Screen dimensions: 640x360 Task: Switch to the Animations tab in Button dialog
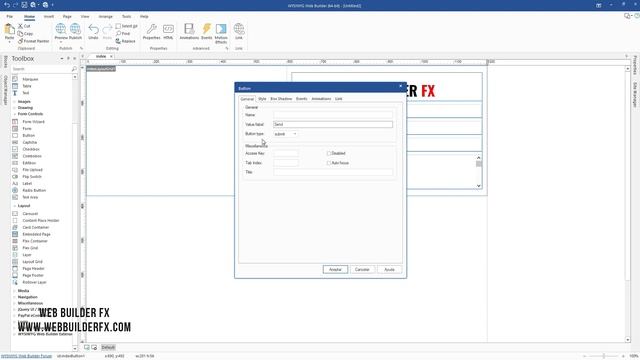click(x=321, y=99)
